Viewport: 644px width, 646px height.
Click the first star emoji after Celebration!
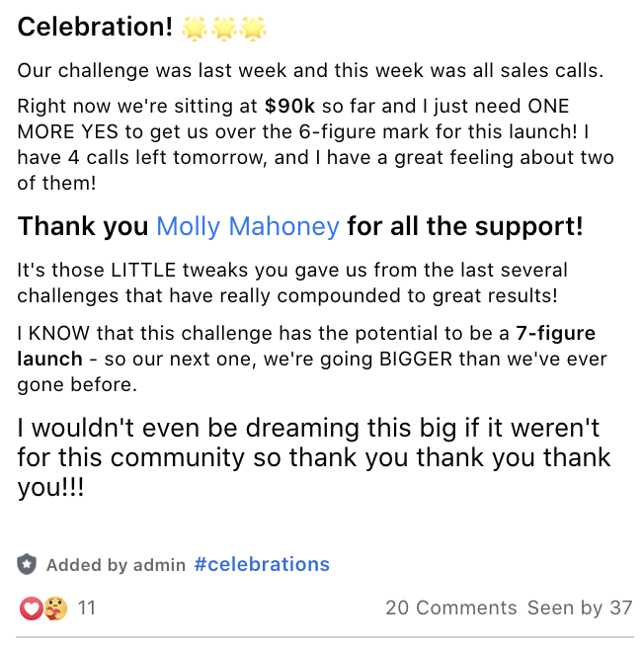pyautogui.click(x=195, y=29)
